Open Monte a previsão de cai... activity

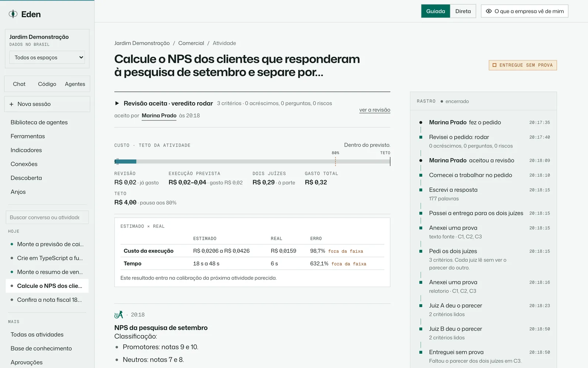47,244
